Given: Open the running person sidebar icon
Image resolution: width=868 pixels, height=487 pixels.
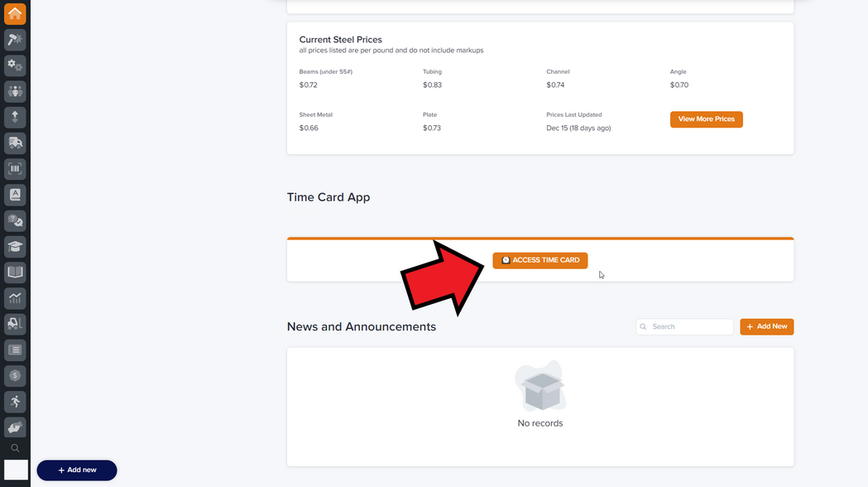Looking at the screenshot, I should point(15,402).
